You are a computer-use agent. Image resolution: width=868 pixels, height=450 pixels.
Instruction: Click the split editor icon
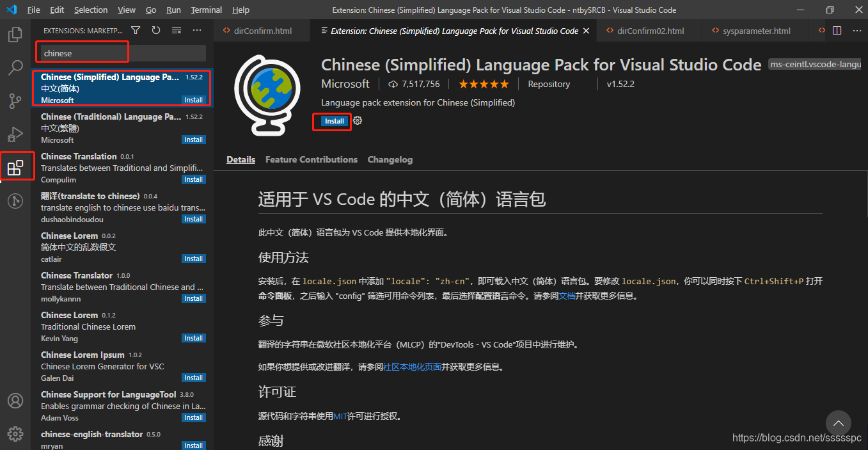(837, 30)
